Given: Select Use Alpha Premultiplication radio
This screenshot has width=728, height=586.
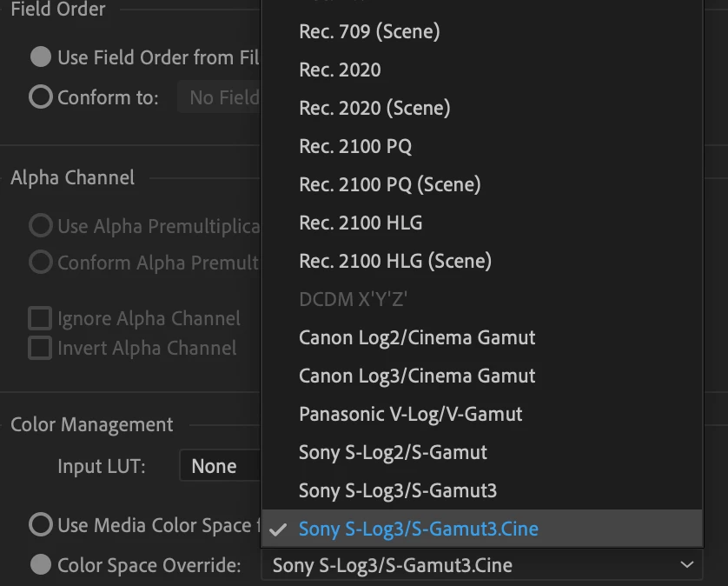Looking at the screenshot, I should [x=40, y=225].
